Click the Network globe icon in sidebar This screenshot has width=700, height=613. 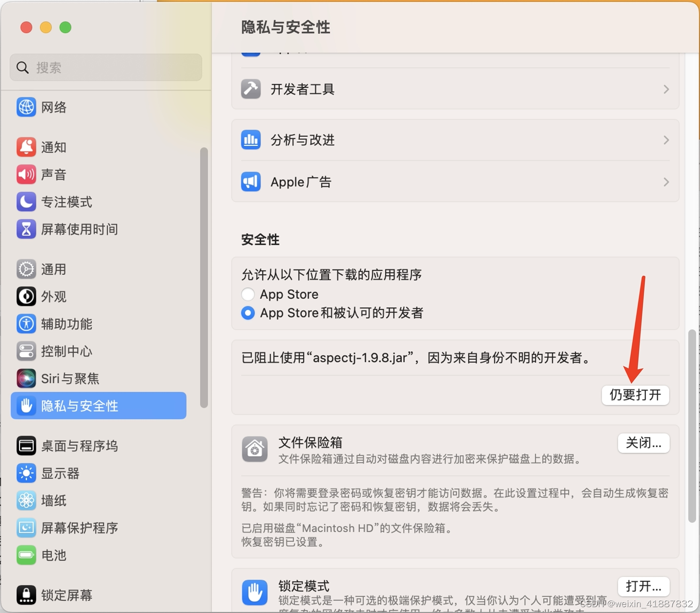[26, 107]
